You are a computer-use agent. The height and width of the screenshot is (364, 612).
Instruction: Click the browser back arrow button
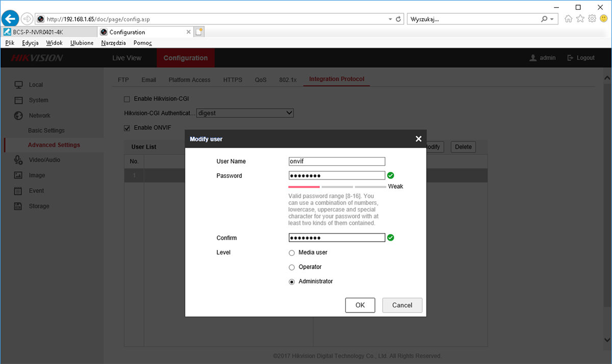click(11, 19)
